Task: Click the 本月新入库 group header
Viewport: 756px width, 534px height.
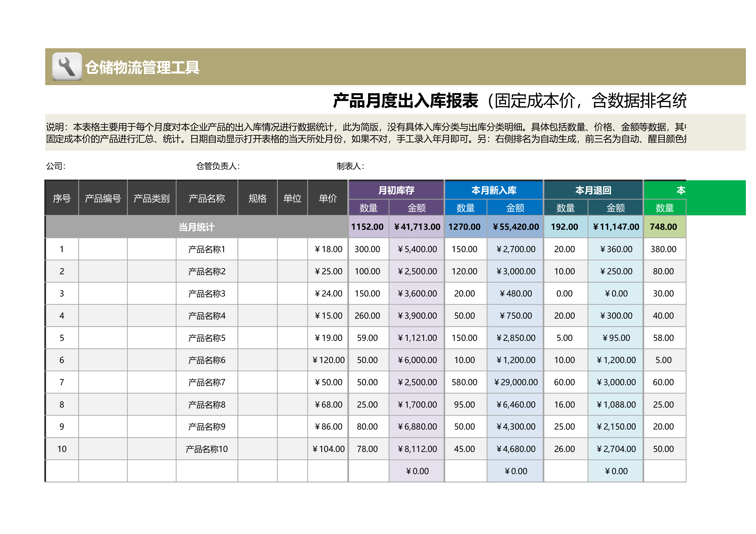Action: [x=494, y=190]
